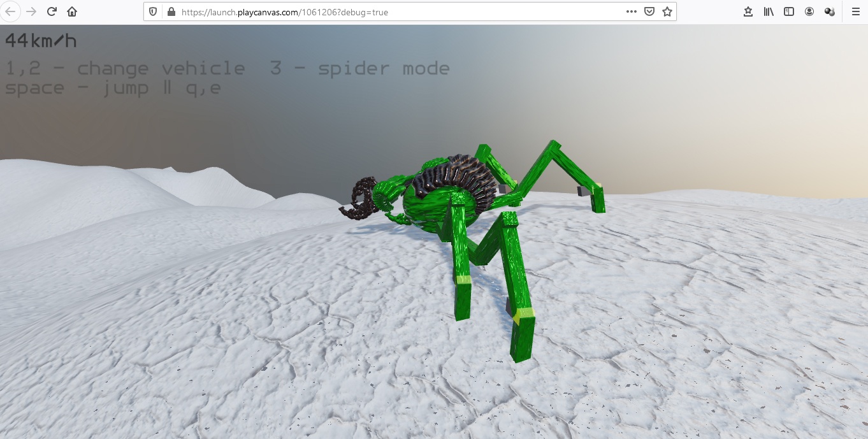Screen dimensions: 868x439
Task: Click the three-spheres extension icon
Action: tap(830, 11)
